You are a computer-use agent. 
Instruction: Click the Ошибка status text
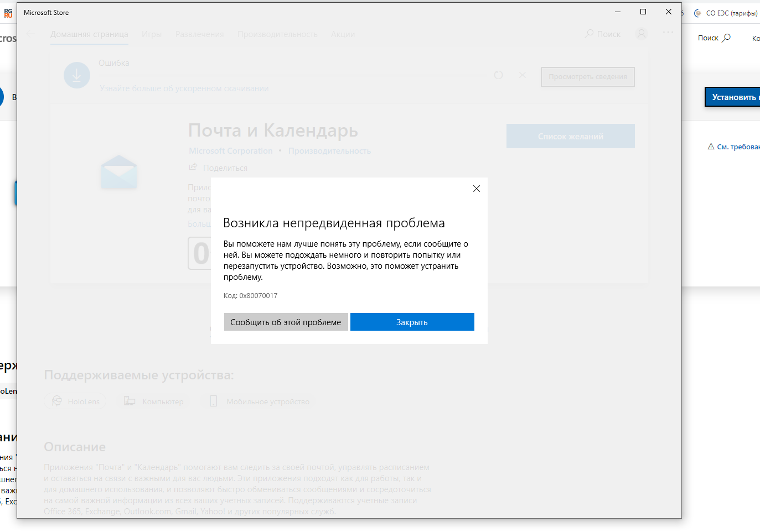pos(114,63)
